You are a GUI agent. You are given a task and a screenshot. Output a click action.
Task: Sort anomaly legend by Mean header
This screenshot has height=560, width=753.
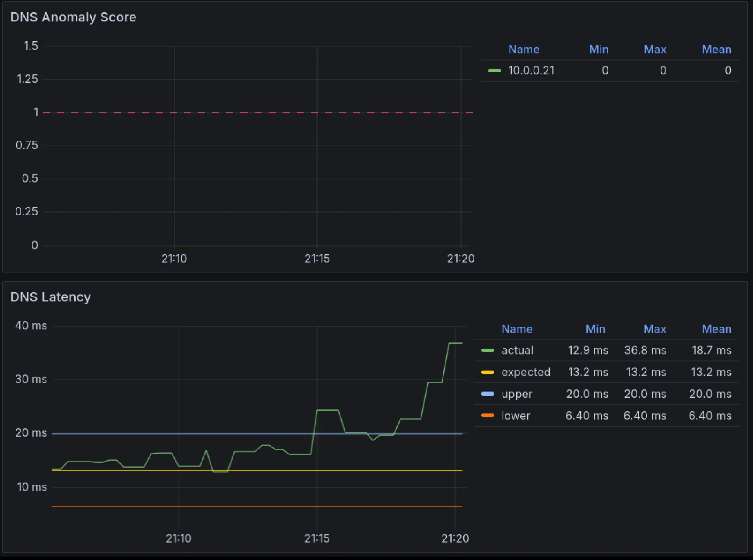pos(717,49)
